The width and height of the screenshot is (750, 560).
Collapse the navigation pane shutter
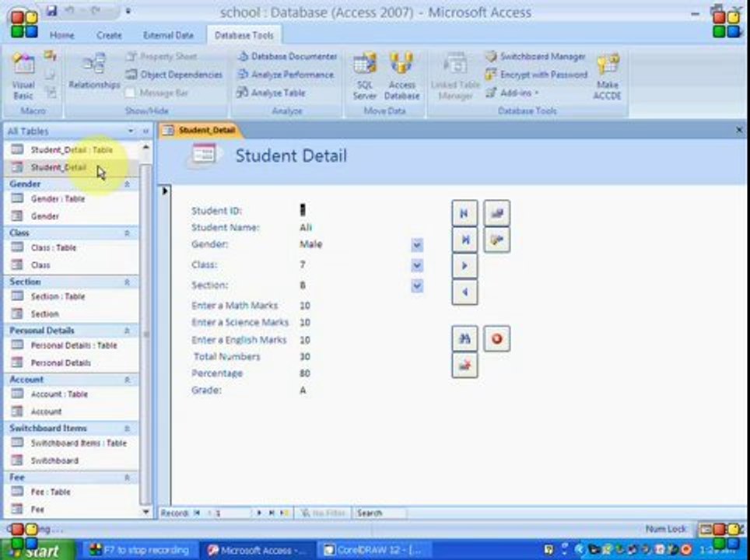146,131
